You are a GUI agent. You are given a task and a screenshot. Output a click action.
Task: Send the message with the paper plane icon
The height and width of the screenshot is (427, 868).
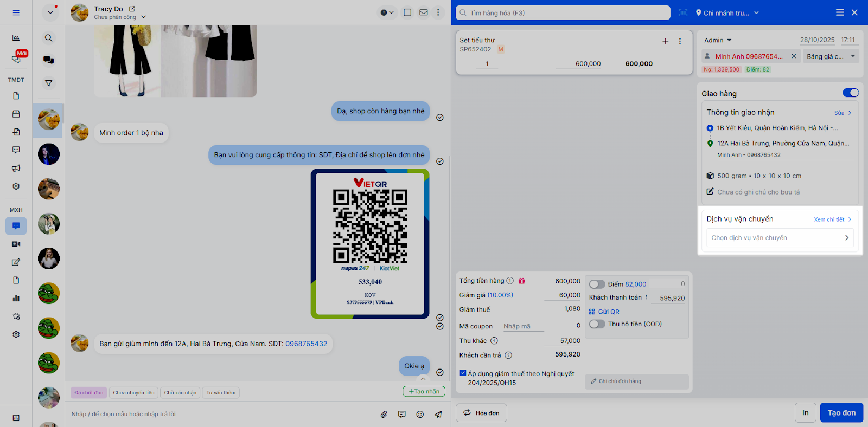[x=438, y=414]
